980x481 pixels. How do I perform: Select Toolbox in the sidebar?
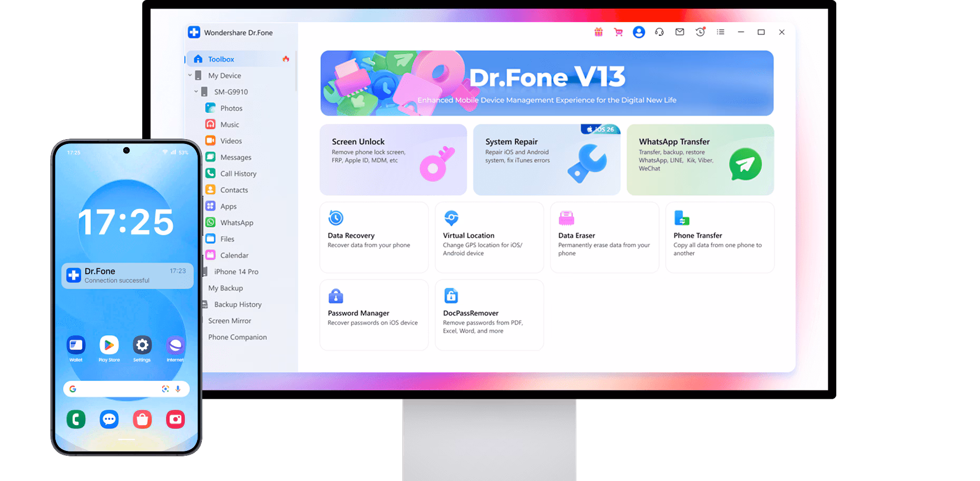tap(221, 59)
